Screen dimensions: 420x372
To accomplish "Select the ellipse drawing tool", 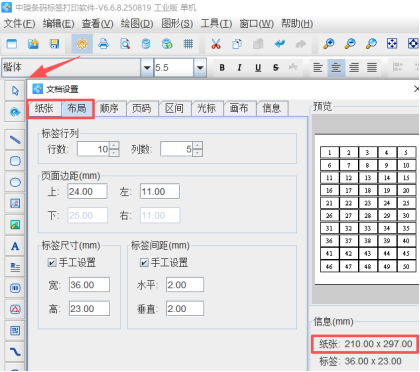I will pyautogui.click(x=15, y=182).
